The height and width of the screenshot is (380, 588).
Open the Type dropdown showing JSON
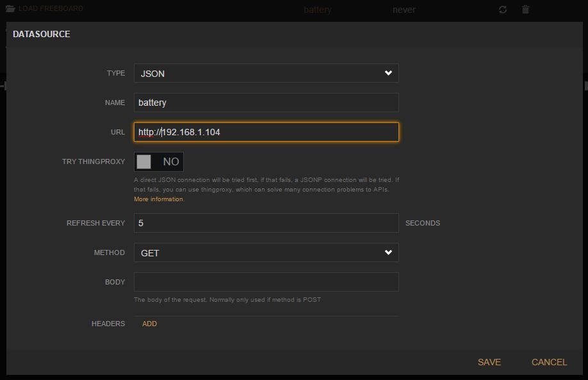click(x=266, y=73)
